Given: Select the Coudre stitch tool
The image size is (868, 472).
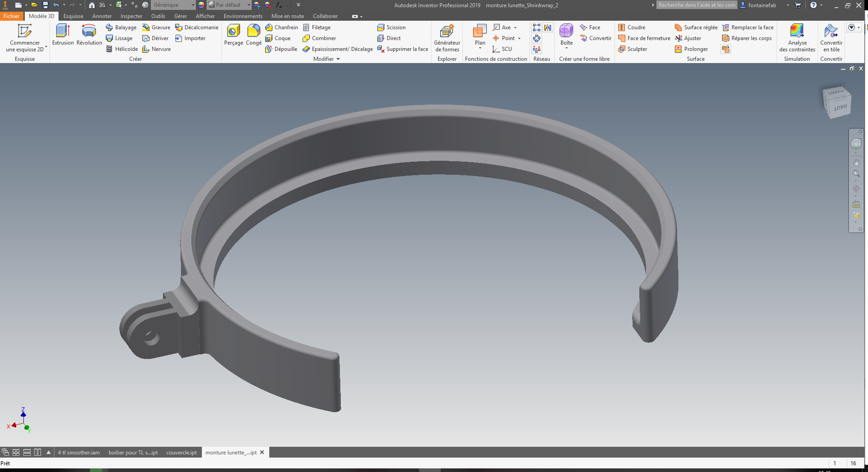Looking at the screenshot, I should pyautogui.click(x=632, y=27).
